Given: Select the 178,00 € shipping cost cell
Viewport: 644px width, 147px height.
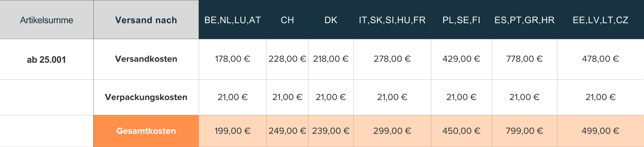Looking at the screenshot, I should click(232, 59).
